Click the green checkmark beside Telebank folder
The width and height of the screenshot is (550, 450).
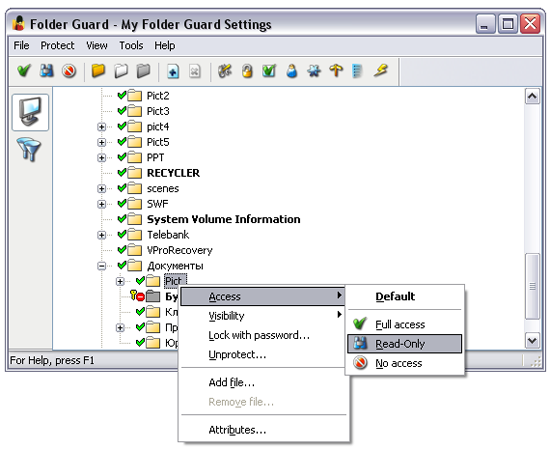point(122,234)
